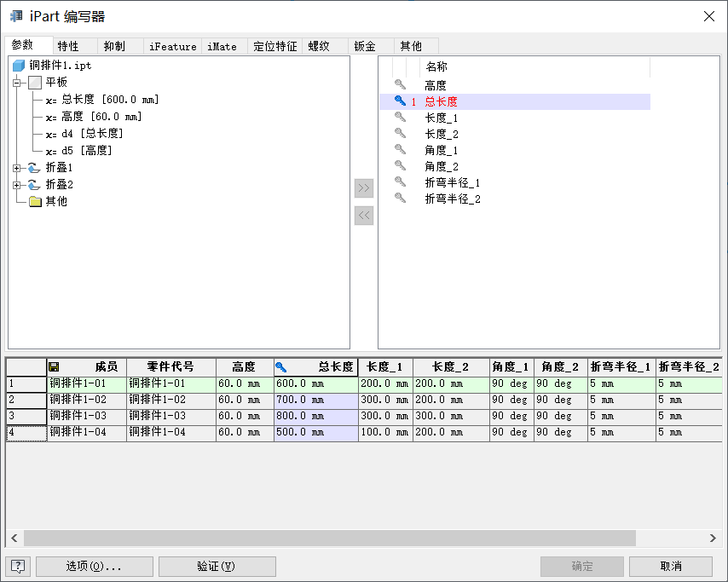Click the 100.0 mm cell in 长度_1 column
The image size is (728, 582).
point(386,433)
